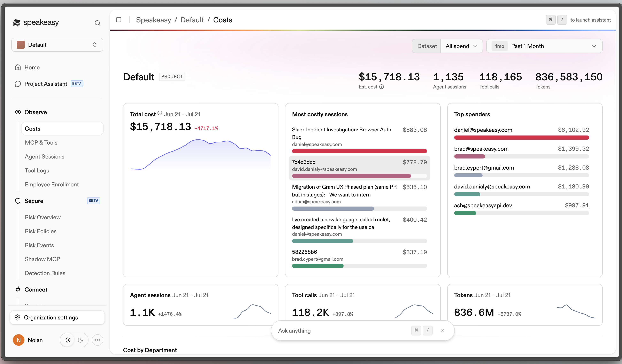This screenshot has width=622, height=364.
Task: Click the search magnifier icon in sidebar
Action: click(98, 23)
